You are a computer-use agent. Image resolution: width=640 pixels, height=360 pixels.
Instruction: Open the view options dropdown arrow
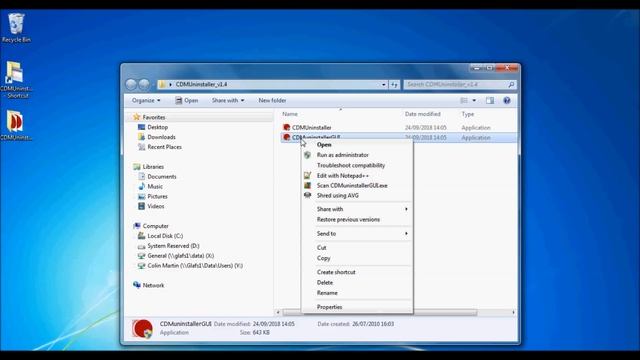point(474,100)
